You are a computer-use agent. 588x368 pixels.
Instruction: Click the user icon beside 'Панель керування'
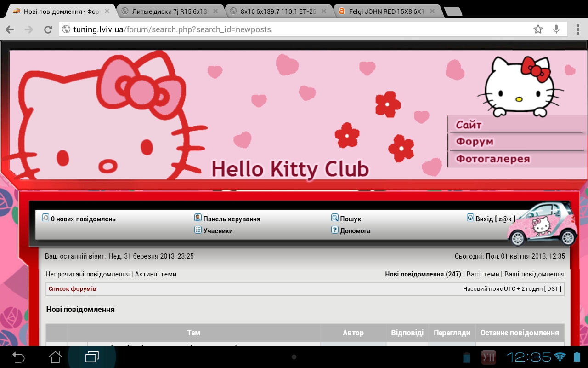(198, 218)
